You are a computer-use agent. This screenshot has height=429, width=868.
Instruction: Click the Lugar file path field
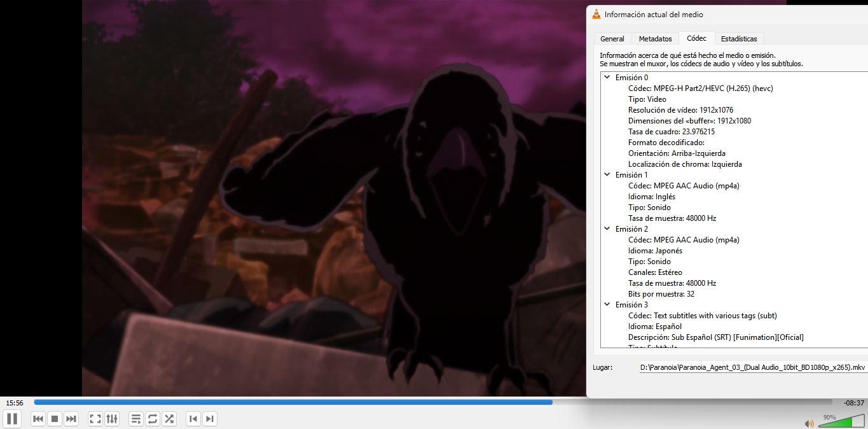pyautogui.click(x=754, y=367)
